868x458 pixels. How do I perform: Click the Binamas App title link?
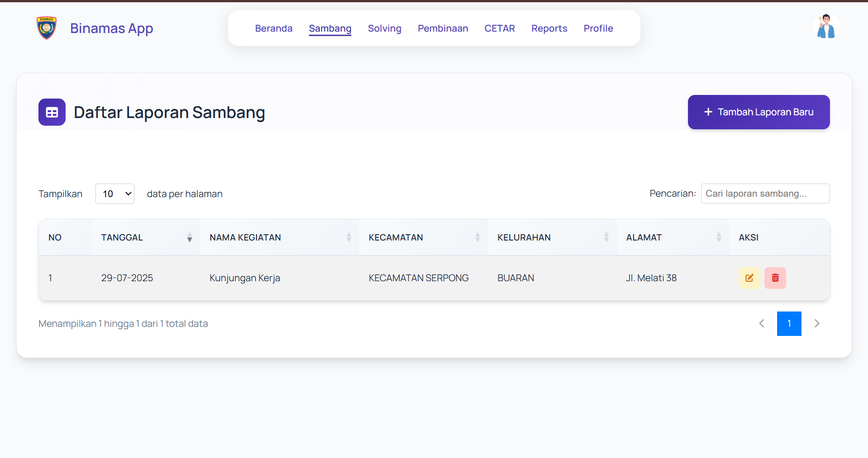[112, 28]
